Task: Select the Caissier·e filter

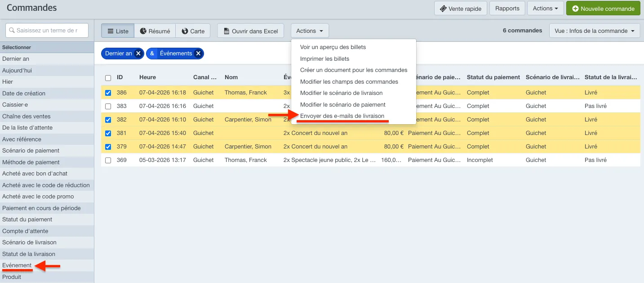Action: click(x=47, y=105)
